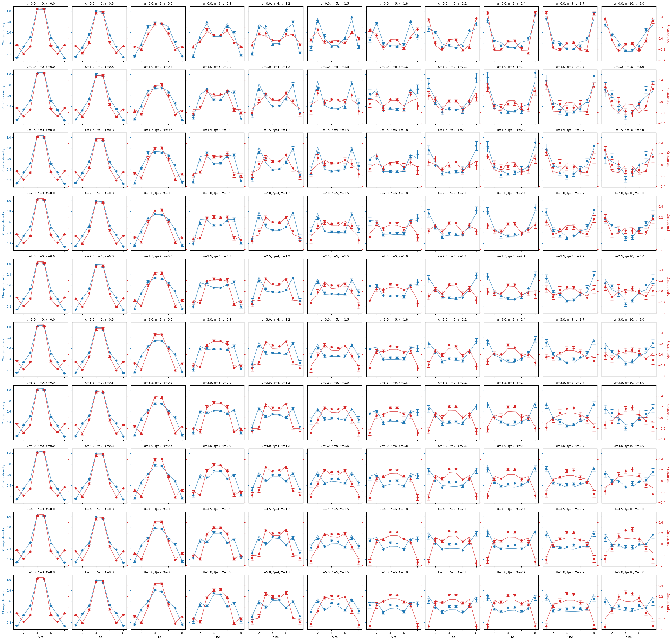
Task: Click the subplot titled u=0.0, η=10, τ=3.0
Action: [x=629, y=34]
